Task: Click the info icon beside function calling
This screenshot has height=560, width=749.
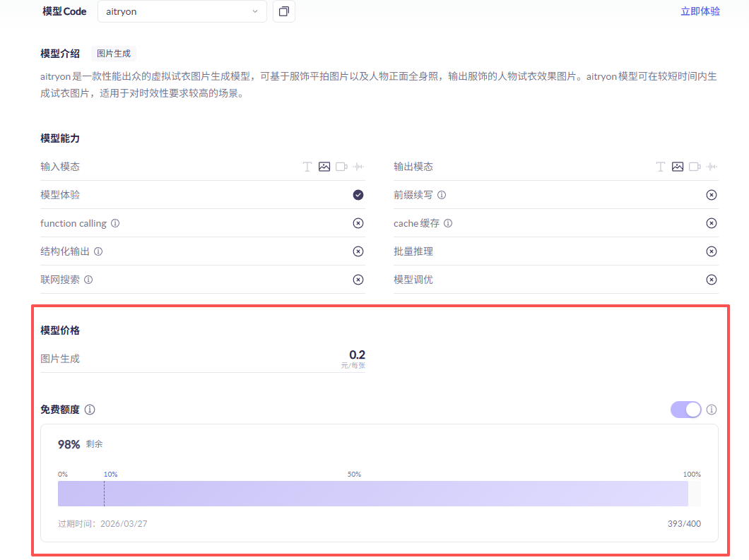Action: tap(115, 223)
